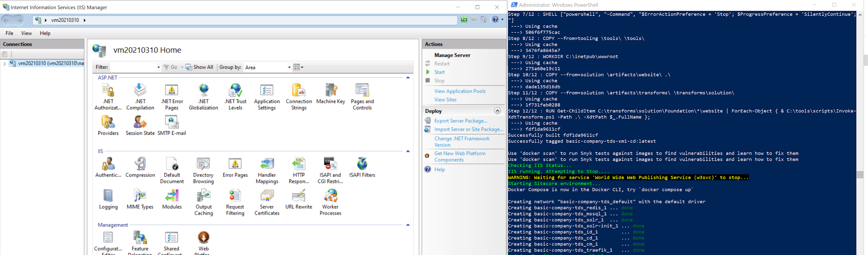Click Export Server Package link
The width and height of the screenshot is (868, 255).
pos(461,121)
